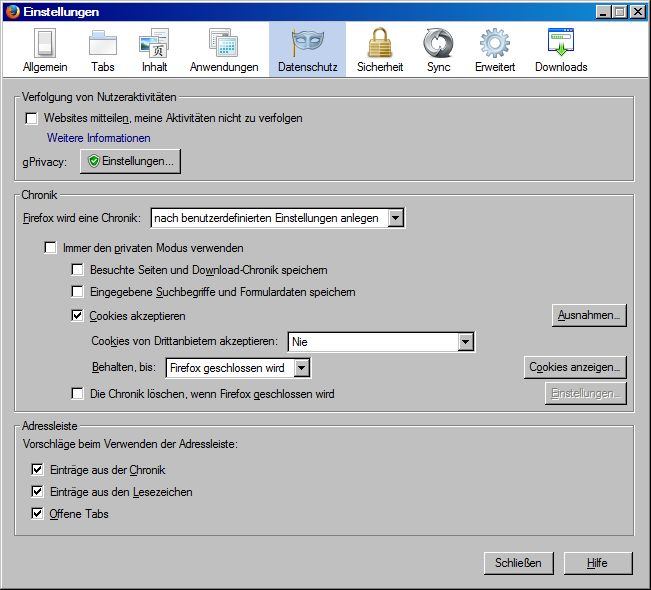Image resolution: width=651 pixels, height=590 pixels.
Task: Uncheck 'Cookies akzeptieren'
Action: tap(77, 316)
